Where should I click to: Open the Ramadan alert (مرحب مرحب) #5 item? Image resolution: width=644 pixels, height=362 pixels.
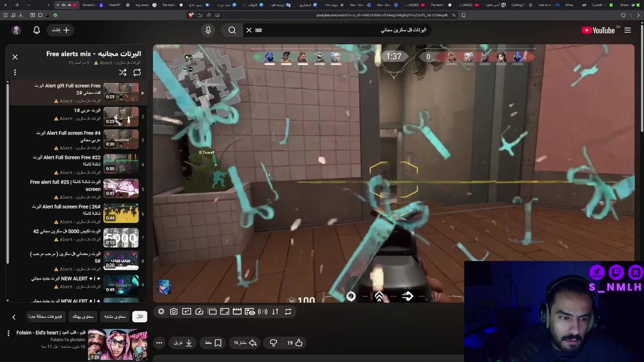click(76, 261)
